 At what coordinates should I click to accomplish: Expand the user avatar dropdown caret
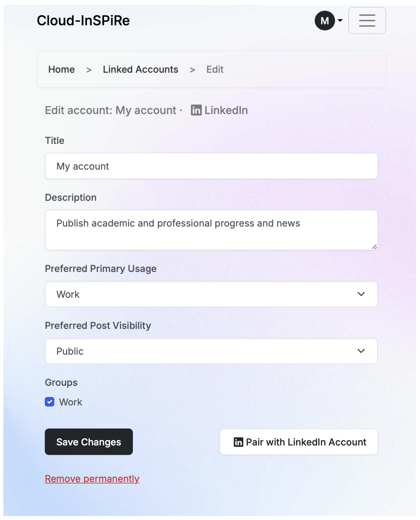pos(340,21)
